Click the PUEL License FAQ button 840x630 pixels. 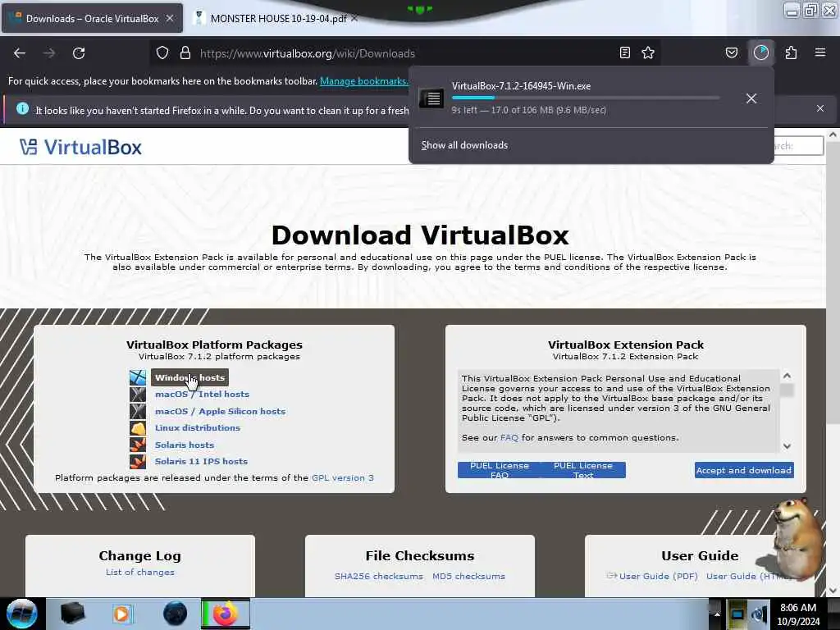[500, 470]
